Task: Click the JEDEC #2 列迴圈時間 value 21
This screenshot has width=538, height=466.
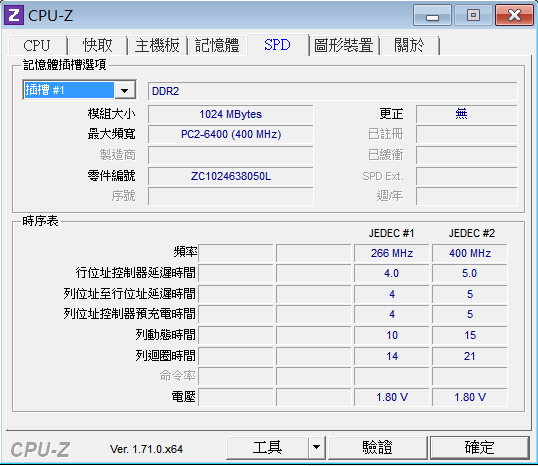Action: [470, 356]
